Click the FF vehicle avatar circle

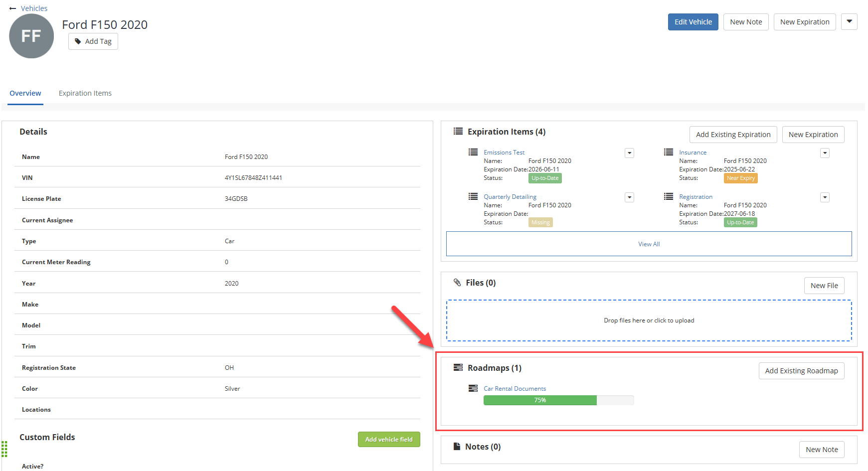coord(31,36)
